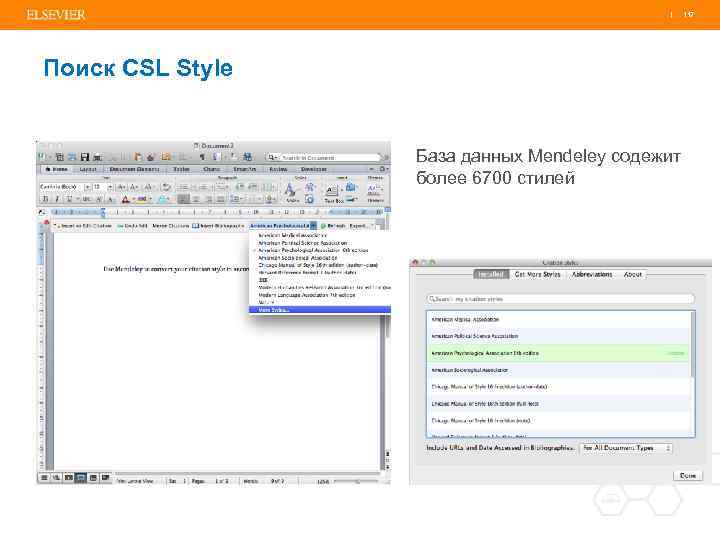Switch to Publishing Layout view
Viewport: 720px width, 540px height.
click(x=68, y=478)
